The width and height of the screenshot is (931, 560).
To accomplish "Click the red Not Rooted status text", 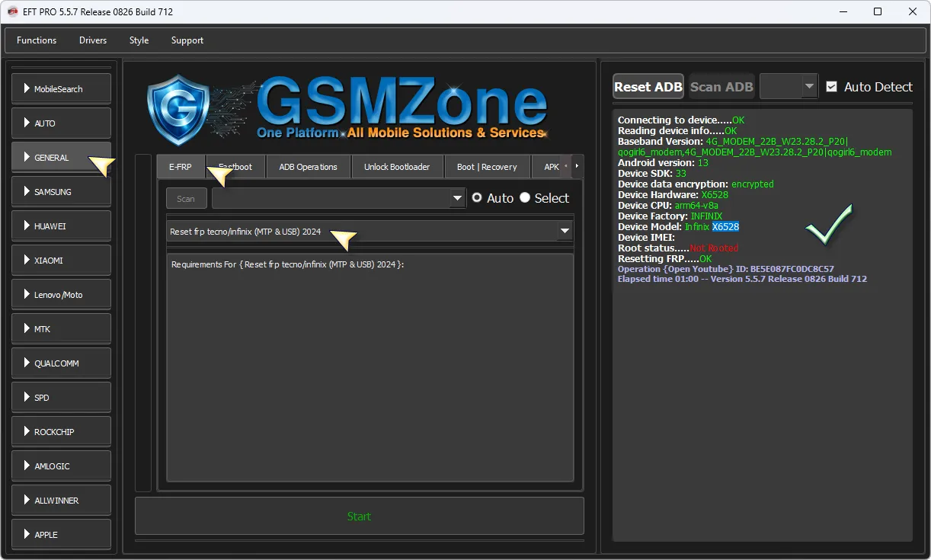I will click(714, 248).
